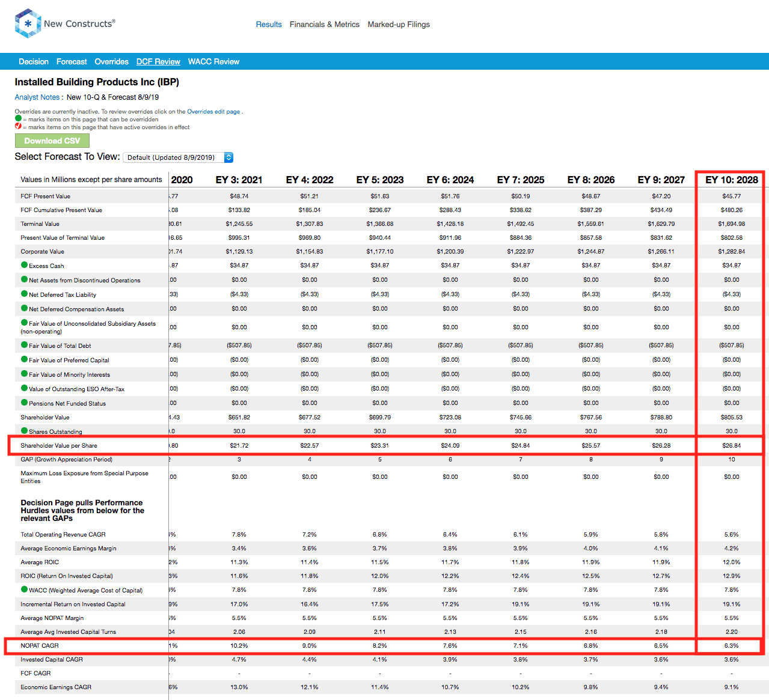The width and height of the screenshot is (769, 700).
Task: Click the red legend icon for active overrides
Action: (x=18, y=126)
